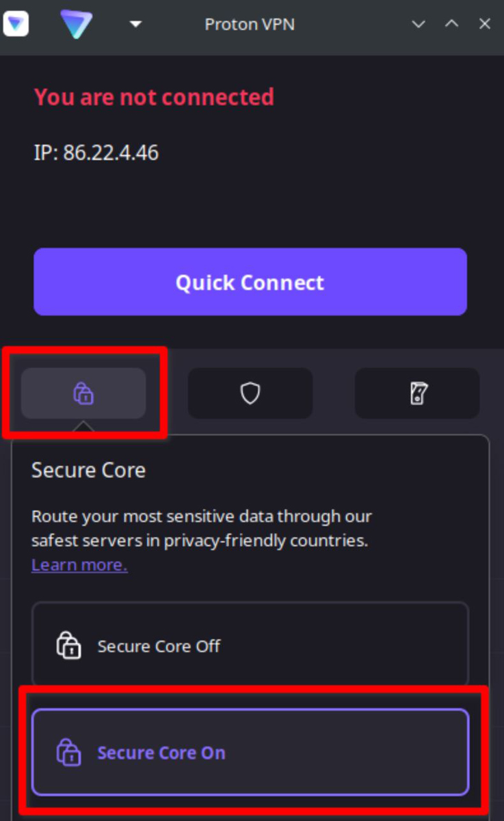This screenshot has width=504, height=821.
Task: Click the down chevron in the titlebar
Action: coord(418,24)
